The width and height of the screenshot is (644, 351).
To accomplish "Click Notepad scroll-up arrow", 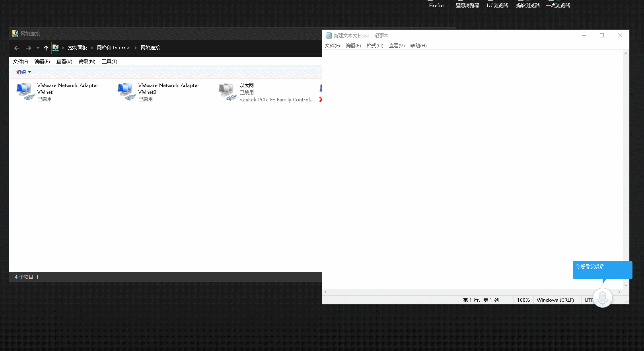I will pyautogui.click(x=626, y=53).
